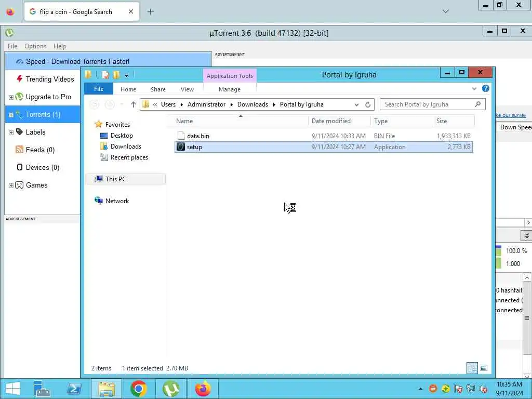Open the Explorer File tab
This screenshot has height=399, width=532.
[x=99, y=89]
